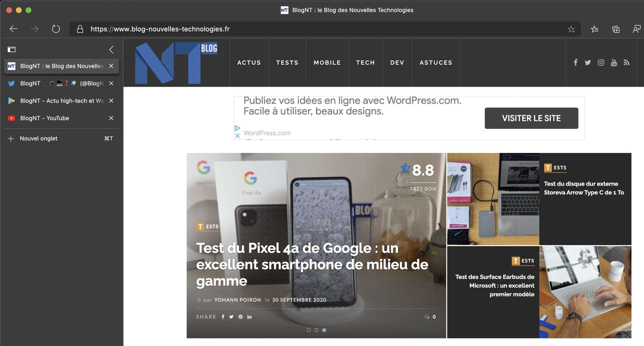This screenshot has width=644, height=346.
Task: Open the BlogNT Twitter icon in the header
Action: (588, 62)
